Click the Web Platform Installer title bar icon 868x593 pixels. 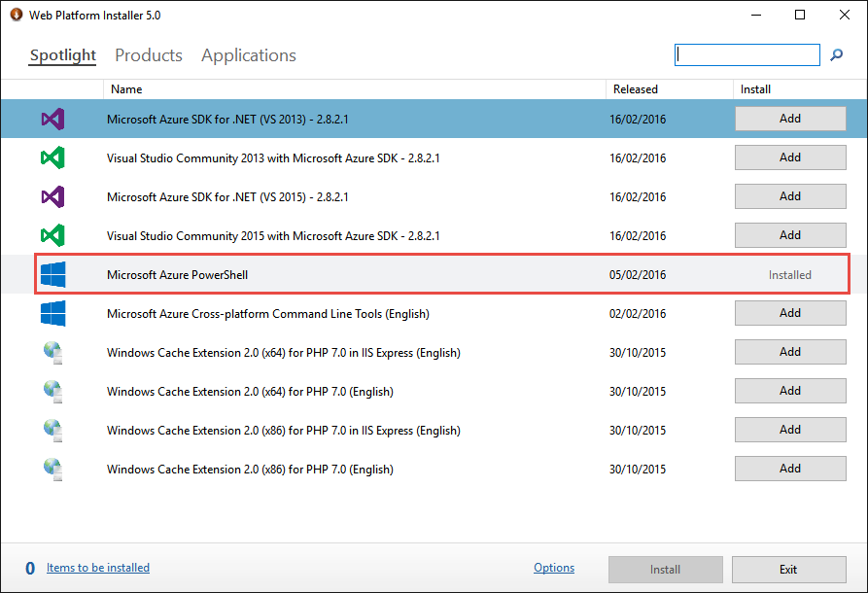(x=15, y=15)
